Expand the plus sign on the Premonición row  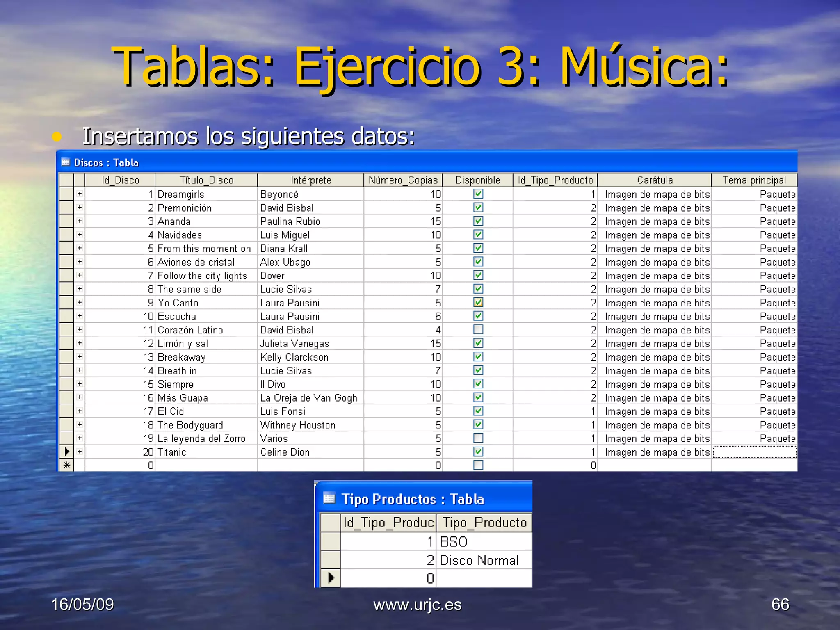[x=80, y=207]
